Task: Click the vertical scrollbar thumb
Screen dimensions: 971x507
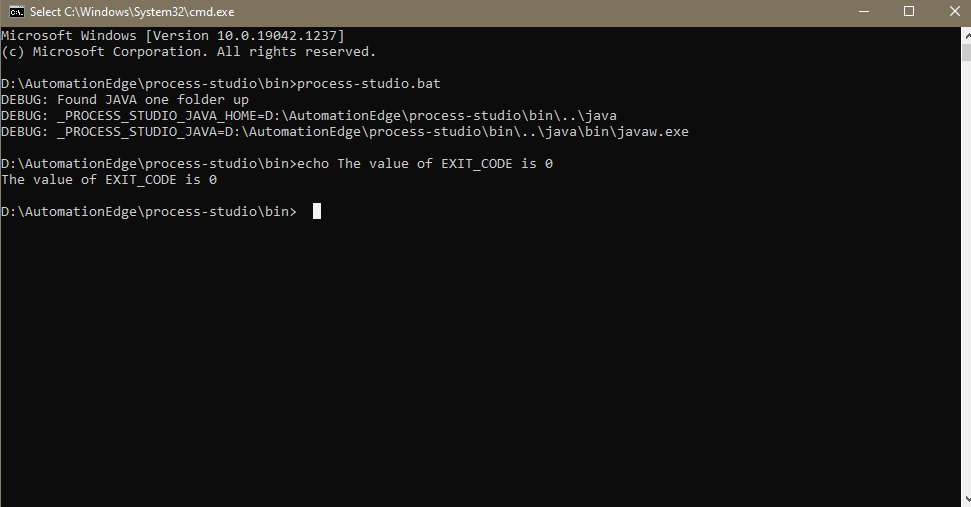Action: click(967, 53)
